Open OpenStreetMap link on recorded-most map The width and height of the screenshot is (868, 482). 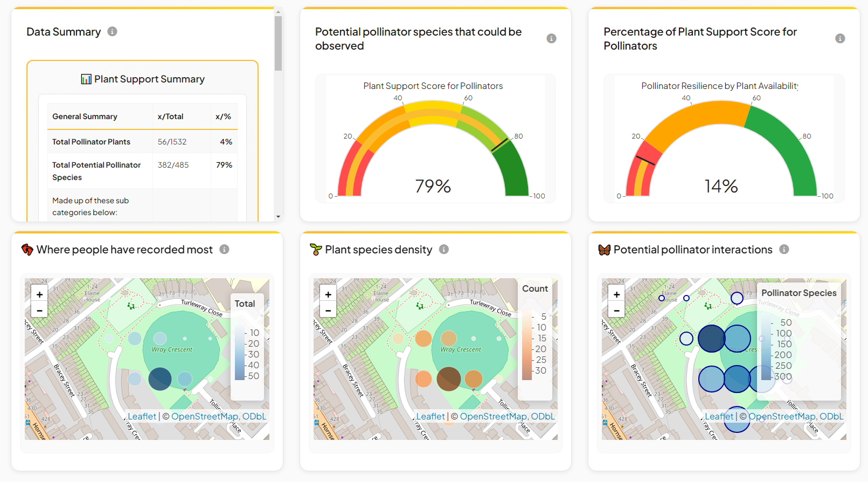tap(204, 416)
